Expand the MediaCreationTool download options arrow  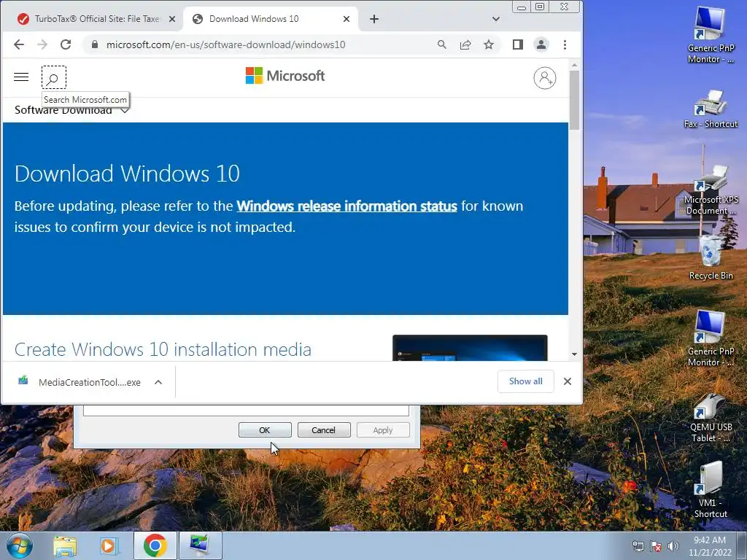pos(158,382)
